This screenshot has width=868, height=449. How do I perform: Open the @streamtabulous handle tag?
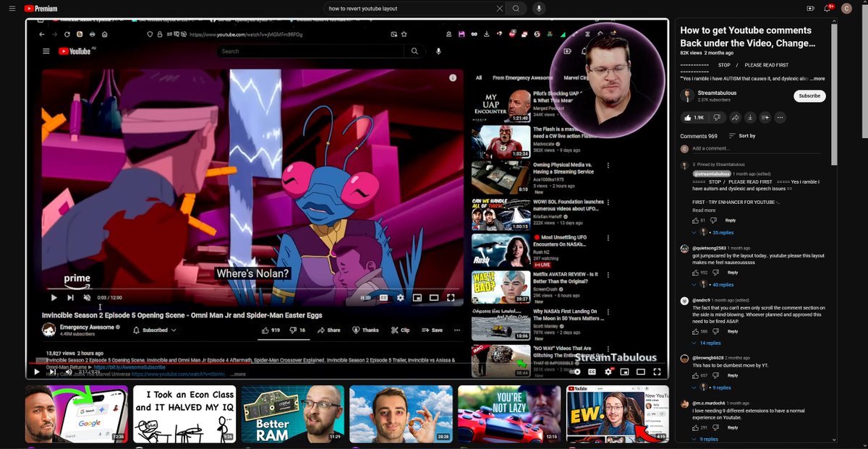coord(712,174)
